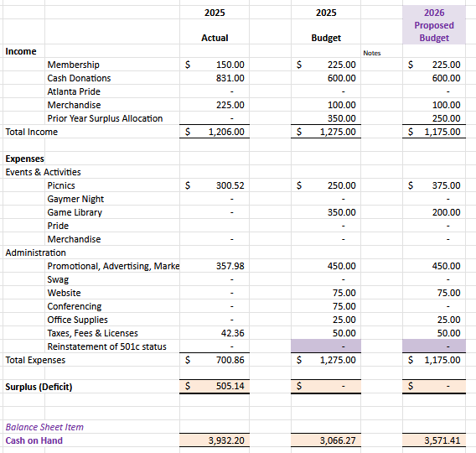Select the Swag row label
This screenshot has width=476, height=453.
[x=58, y=279]
